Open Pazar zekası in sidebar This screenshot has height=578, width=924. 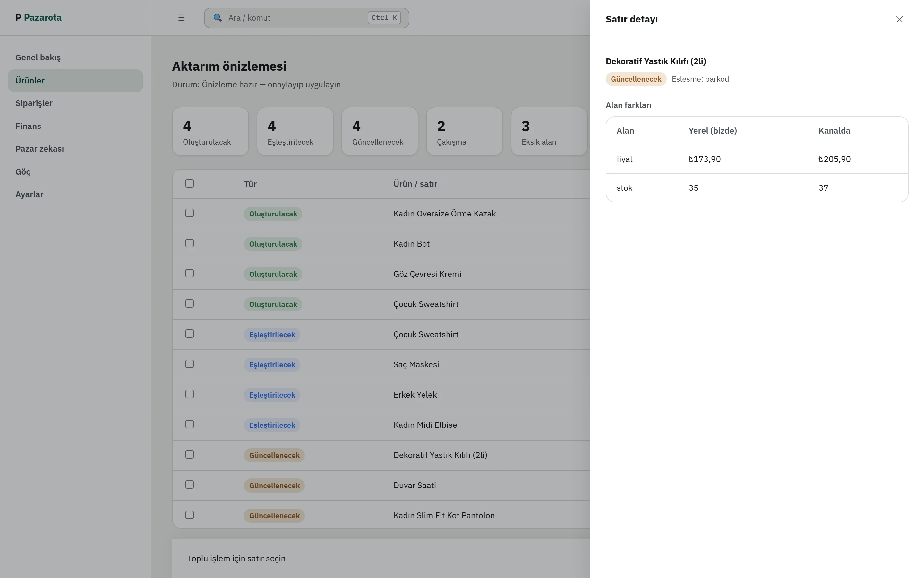75,149
